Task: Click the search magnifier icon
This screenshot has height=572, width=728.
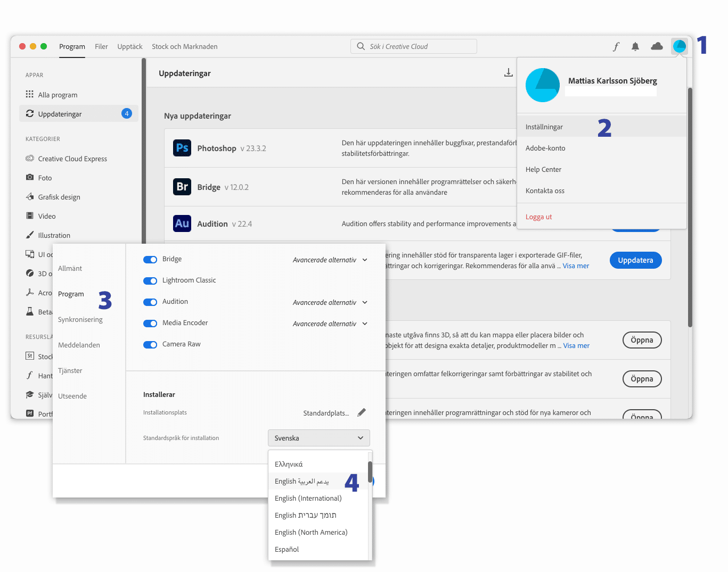Action: [x=361, y=46]
